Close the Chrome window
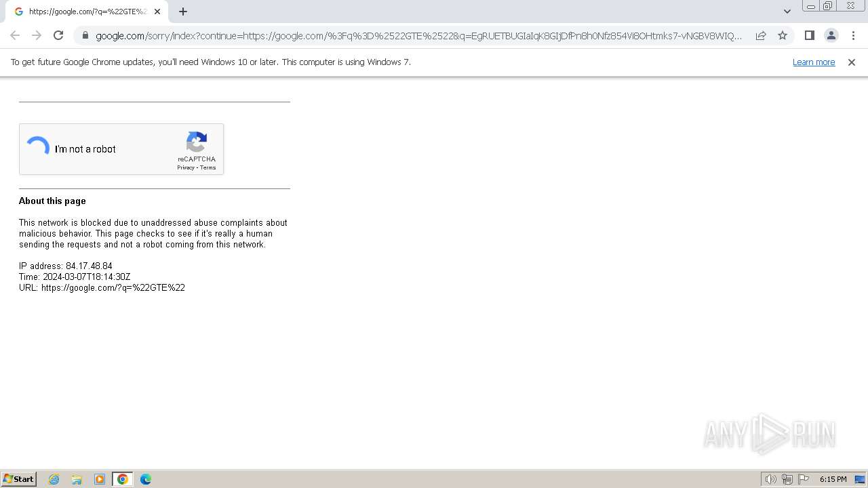Image resolution: width=868 pixels, height=488 pixels. (x=851, y=6)
